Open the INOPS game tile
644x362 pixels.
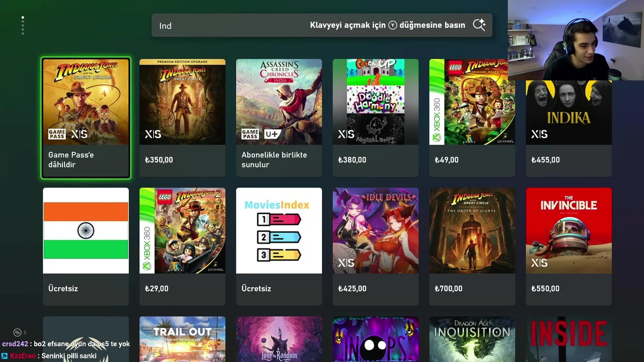pyautogui.click(x=376, y=339)
